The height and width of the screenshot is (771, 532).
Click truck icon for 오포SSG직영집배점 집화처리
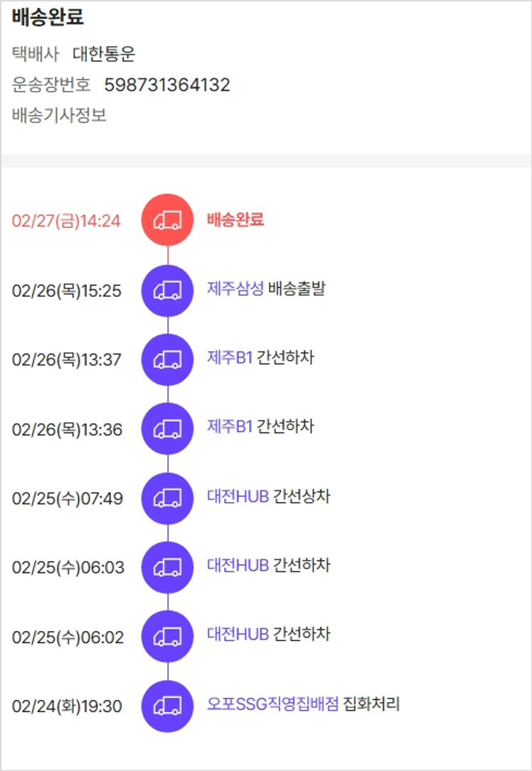click(167, 706)
